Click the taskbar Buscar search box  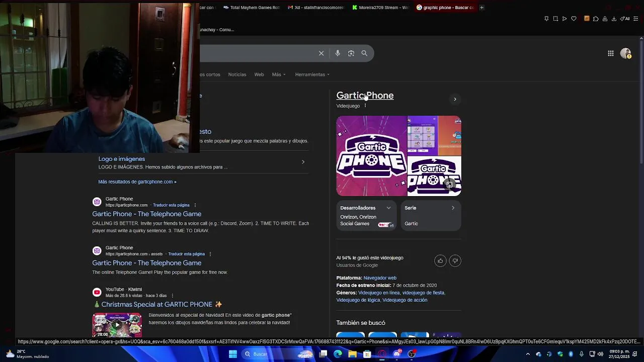pyautogui.click(x=277, y=354)
